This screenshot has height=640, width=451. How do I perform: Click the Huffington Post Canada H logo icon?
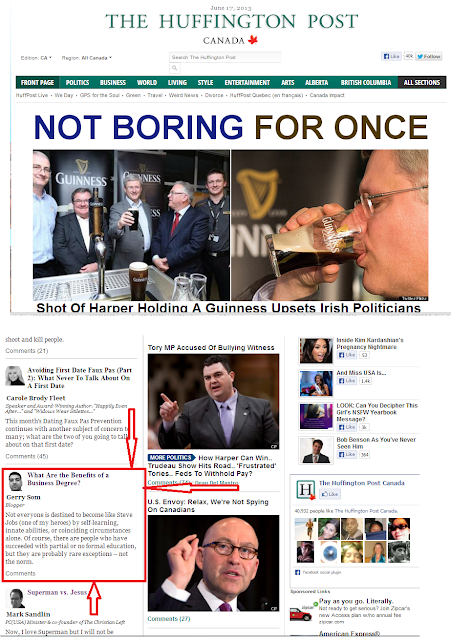(x=306, y=490)
